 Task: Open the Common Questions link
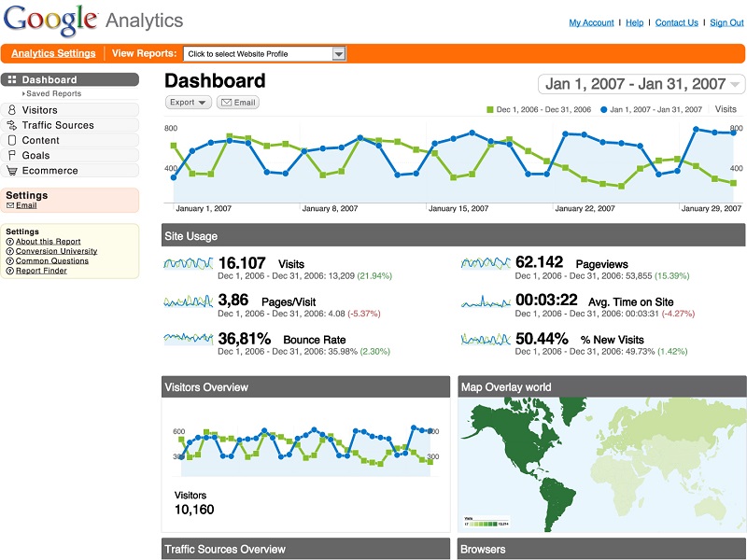tap(52, 261)
